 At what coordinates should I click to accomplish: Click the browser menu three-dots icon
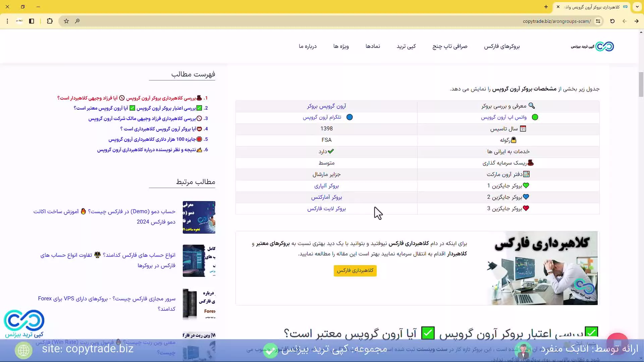tap(7, 21)
